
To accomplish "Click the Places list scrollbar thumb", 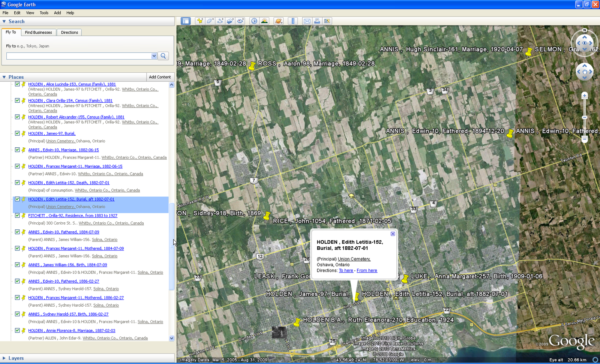I will [172, 246].
